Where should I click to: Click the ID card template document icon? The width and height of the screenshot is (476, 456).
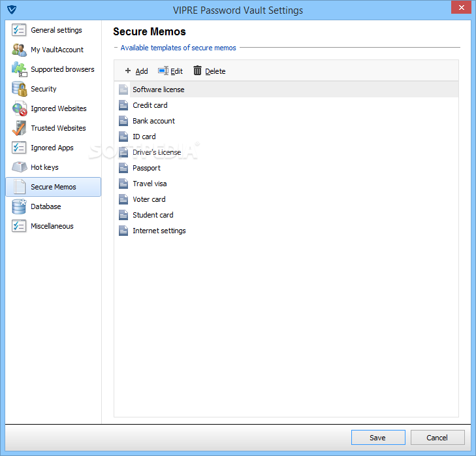(x=123, y=137)
